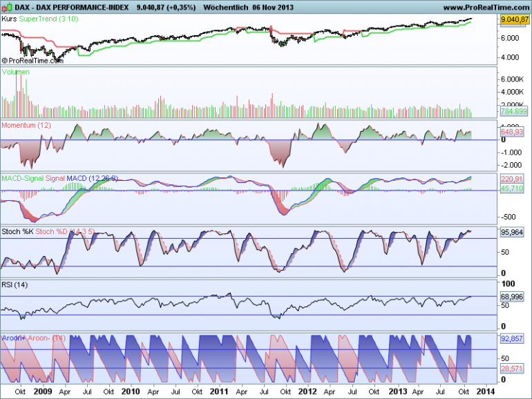Image resolution: width=532 pixels, height=399 pixels.
Task: Click the 'Wöchentlich' timeframe label
Action: (x=226, y=8)
